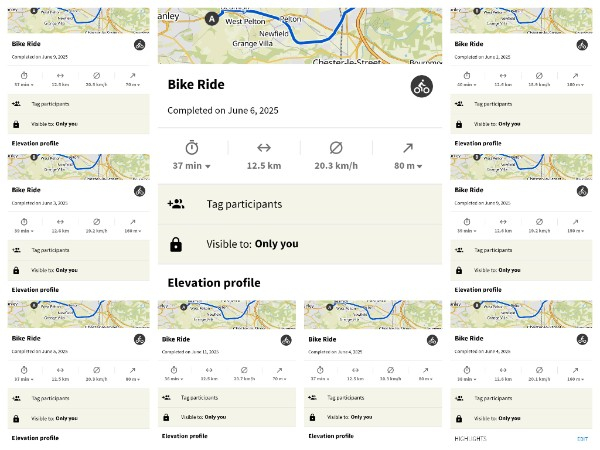Click the EDIT link beside Highlights
The image size is (600, 450).
tap(582, 439)
